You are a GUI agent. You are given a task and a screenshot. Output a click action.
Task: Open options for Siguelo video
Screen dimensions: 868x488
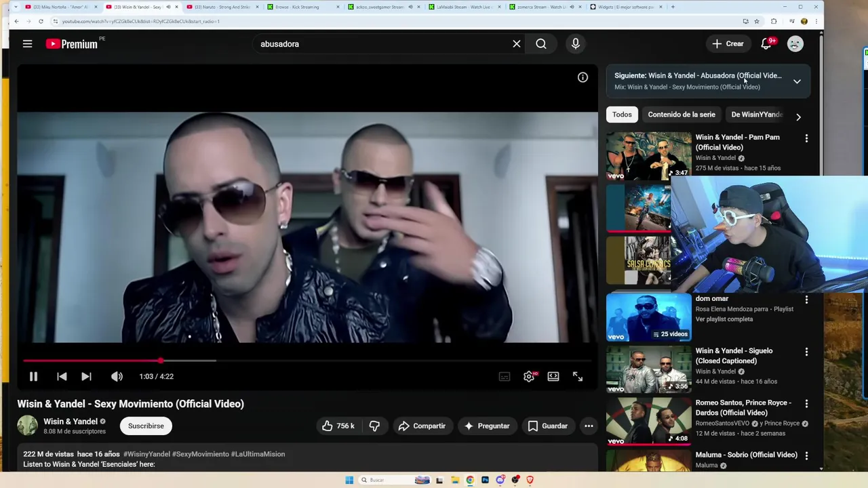tap(806, 352)
